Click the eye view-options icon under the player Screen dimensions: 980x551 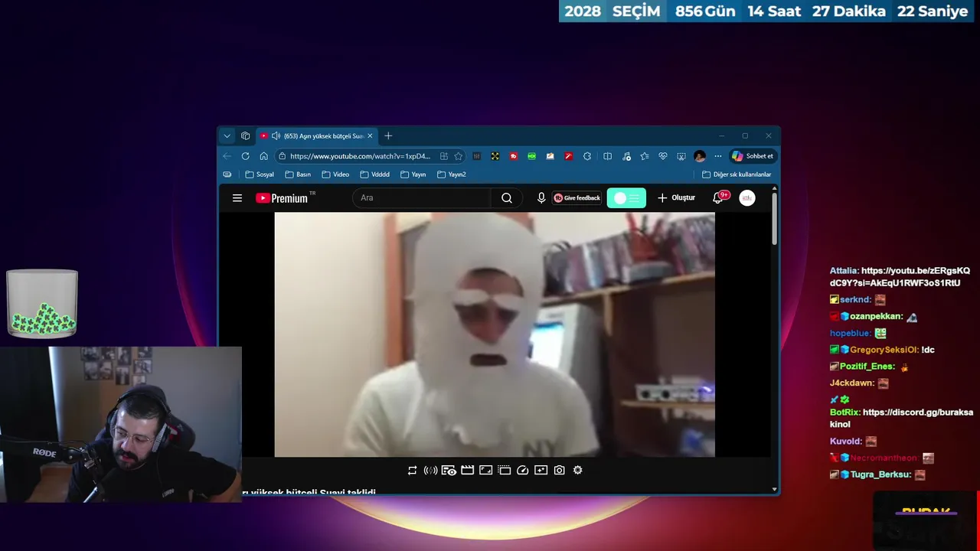449,470
